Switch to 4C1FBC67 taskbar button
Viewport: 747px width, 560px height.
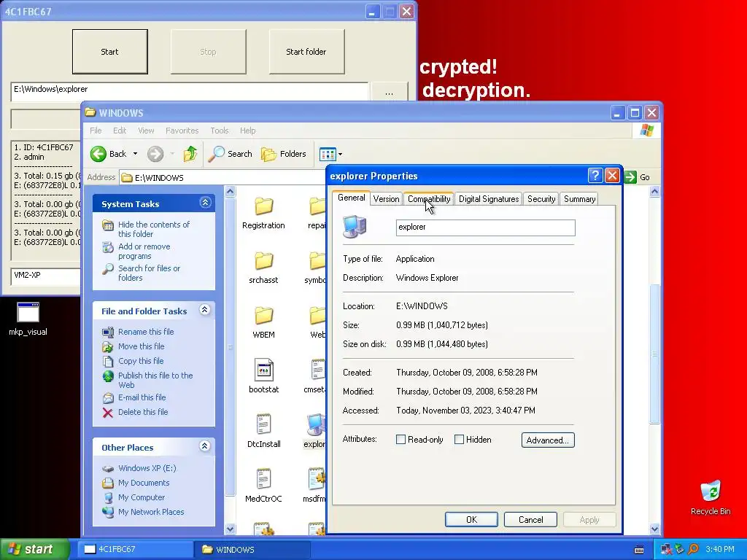point(135,550)
